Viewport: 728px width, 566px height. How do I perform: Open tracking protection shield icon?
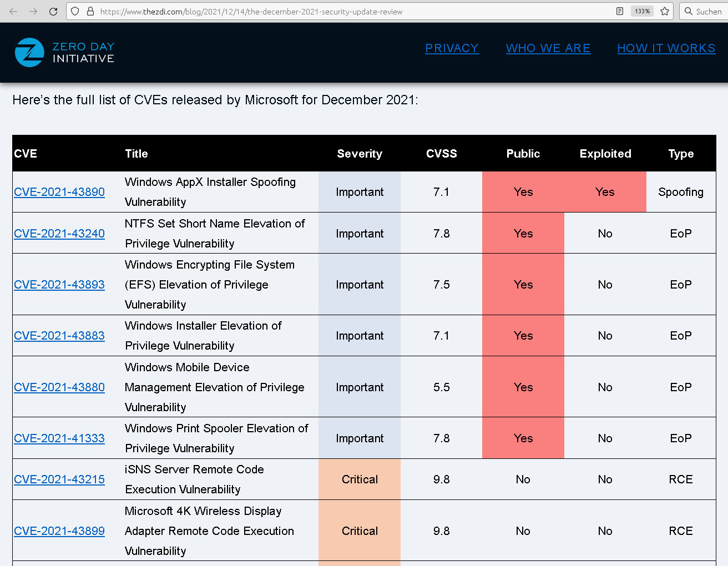coord(75,11)
